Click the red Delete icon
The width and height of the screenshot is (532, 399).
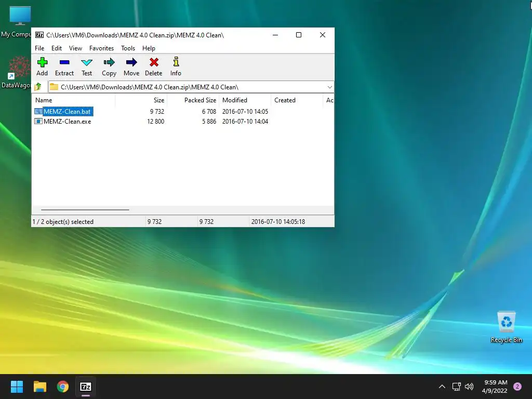154,62
